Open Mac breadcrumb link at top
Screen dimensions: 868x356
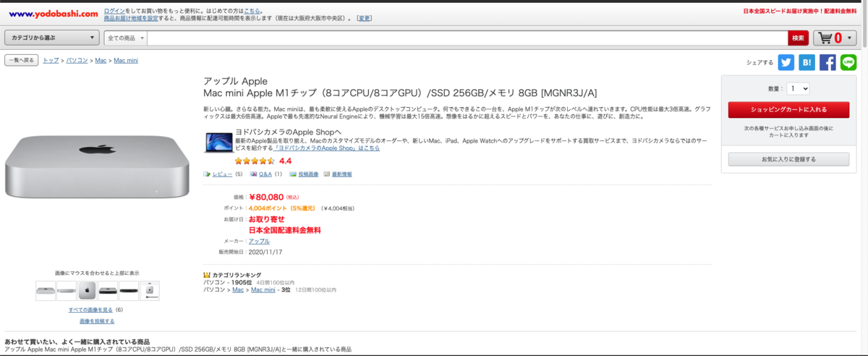[x=101, y=61]
